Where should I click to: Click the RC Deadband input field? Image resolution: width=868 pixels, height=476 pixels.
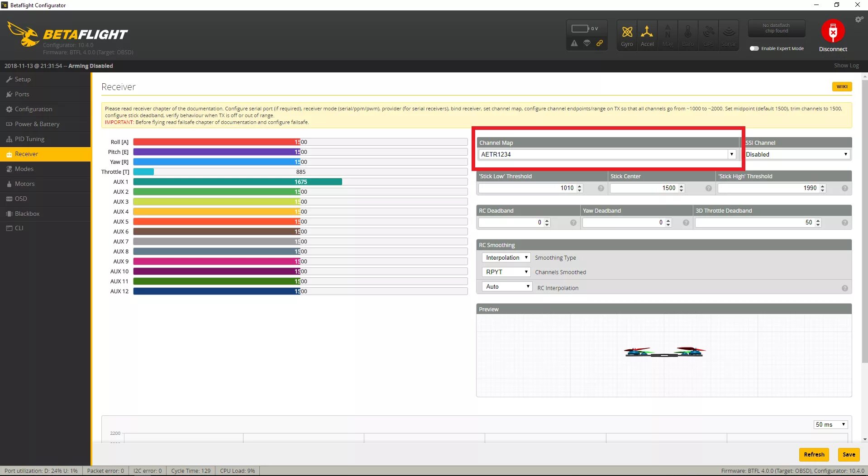pyautogui.click(x=514, y=223)
